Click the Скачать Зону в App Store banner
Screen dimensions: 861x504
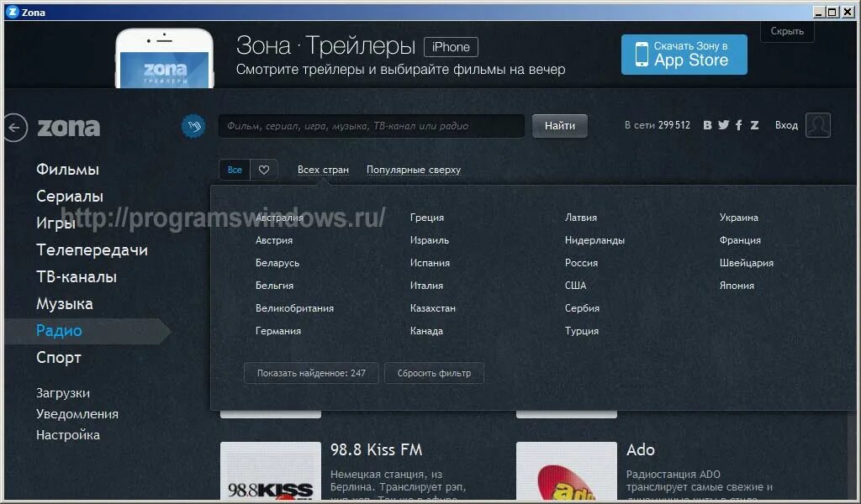pos(684,53)
